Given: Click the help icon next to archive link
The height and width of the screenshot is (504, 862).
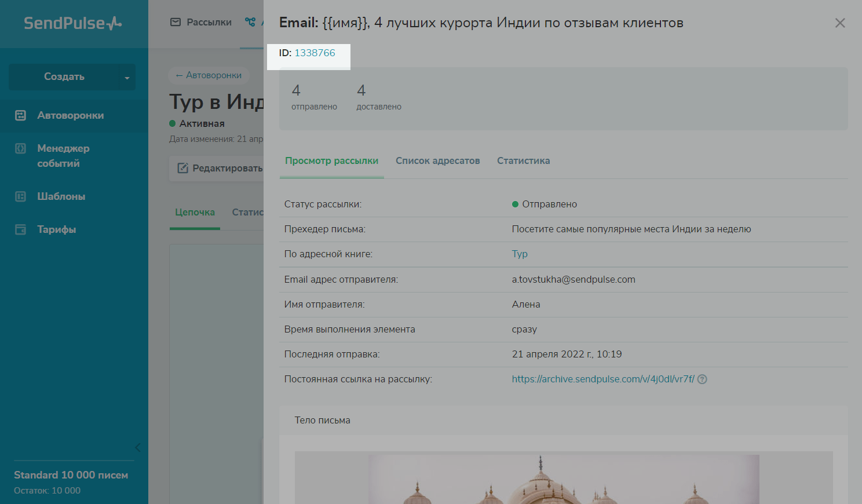Looking at the screenshot, I should pos(702,379).
